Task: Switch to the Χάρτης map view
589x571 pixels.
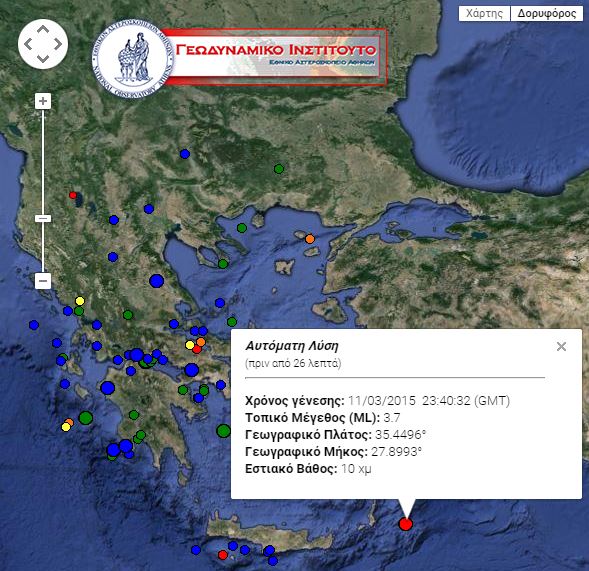Action: (484, 14)
